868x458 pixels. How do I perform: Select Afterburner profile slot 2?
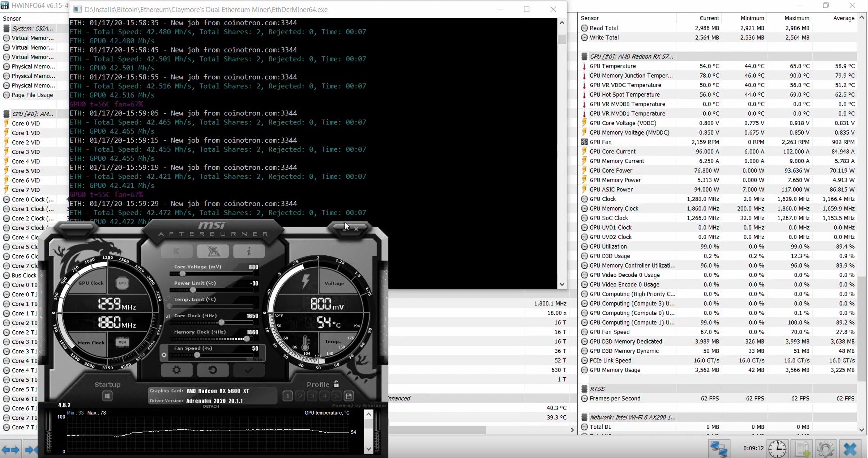pos(300,396)
